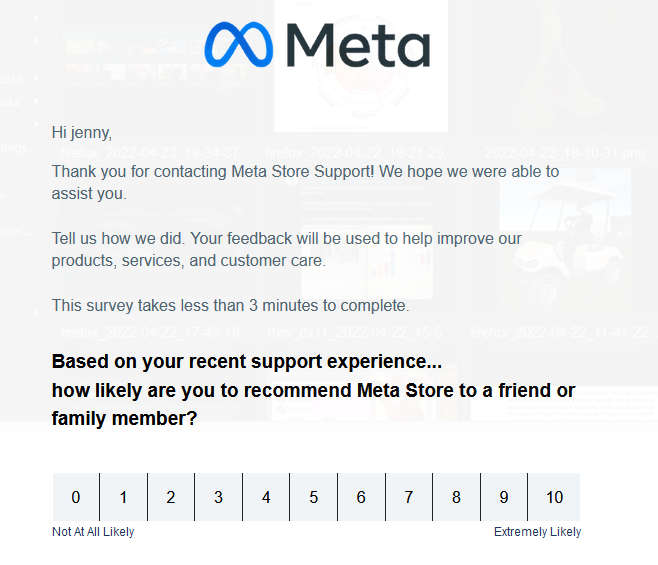Click the "Extremely Likely" label
This screenshot has height=565, width=658.
pyautogui.click(x=537, y=532)
